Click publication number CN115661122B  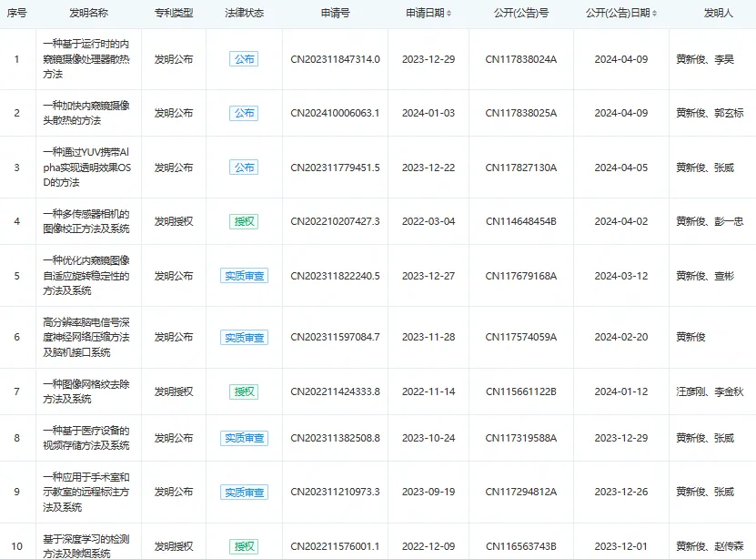pos(521,391)
